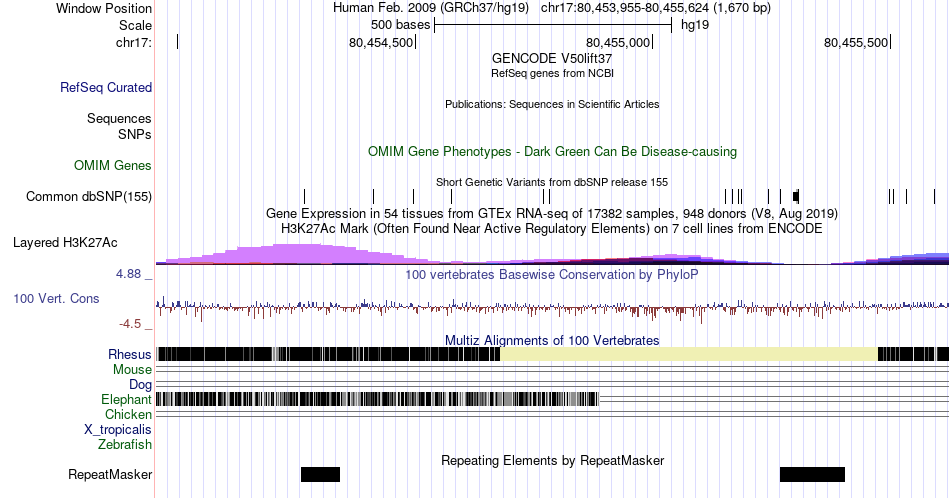Click the OMIM Gene Phenotypes green title

tap(552, 151)
